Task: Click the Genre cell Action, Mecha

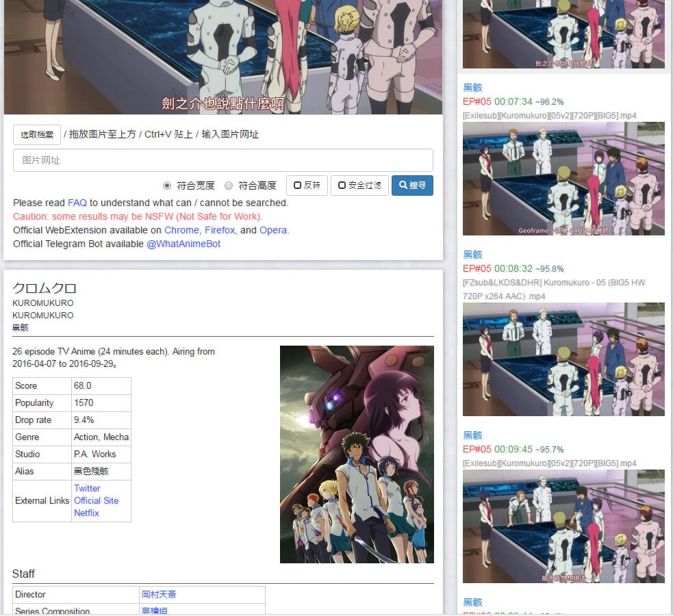Action: (x=101, y=437)
